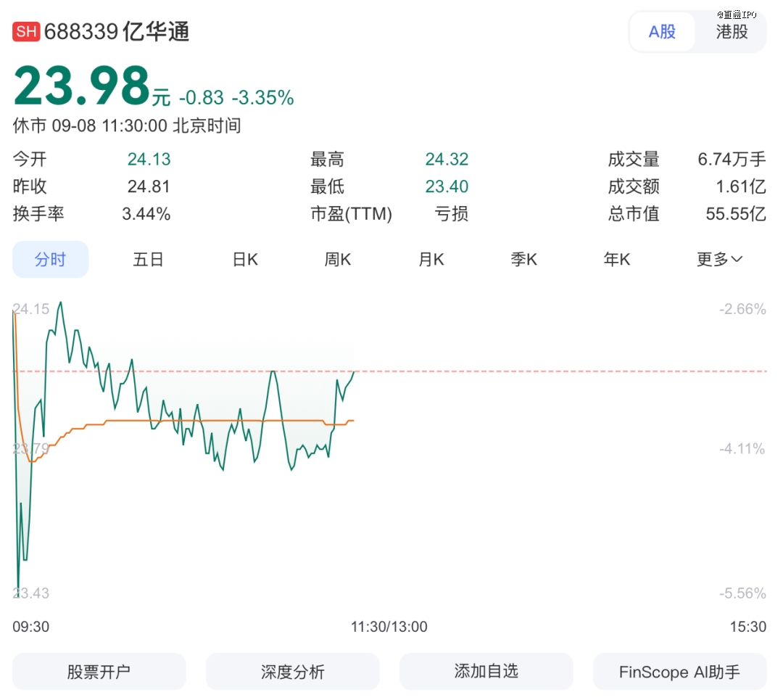Click the 11:30/13:00 time axis label
Viewport: 783px width, 700px height.
[389, 627]
